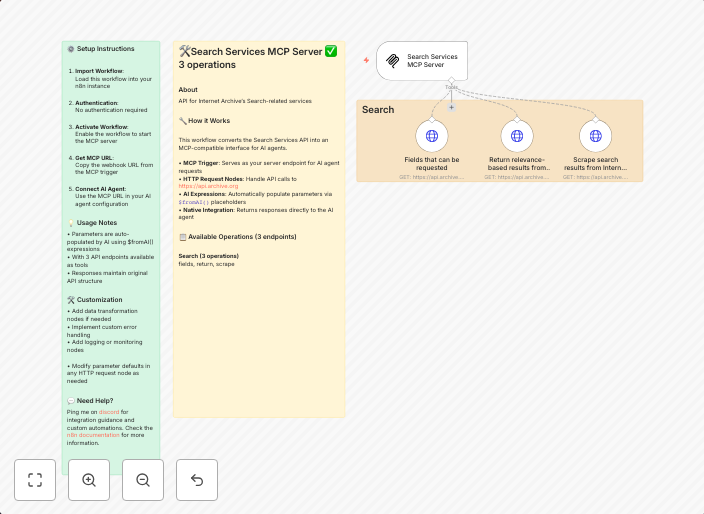Open the 'Return relevance-based results' HTTP node
This screenshot has width=704, height=514.
click(517, 136)
